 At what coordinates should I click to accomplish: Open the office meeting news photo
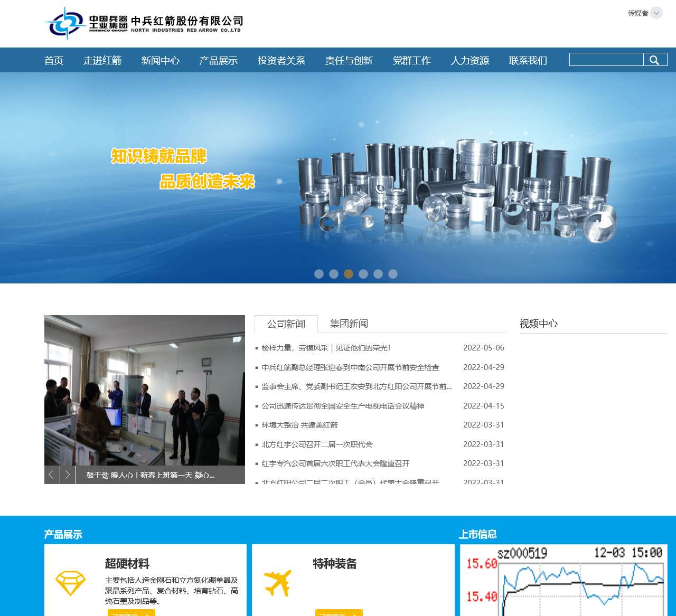[x=145, y=391]
